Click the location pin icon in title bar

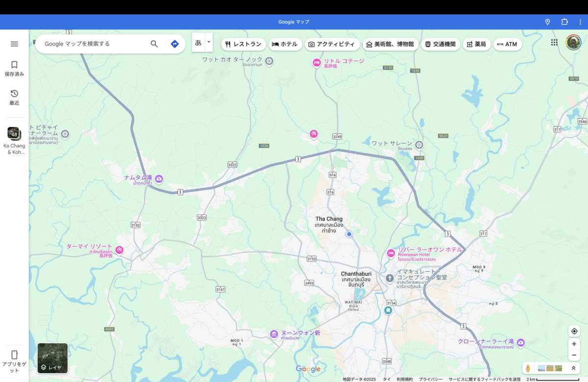[x=548, y=22]
